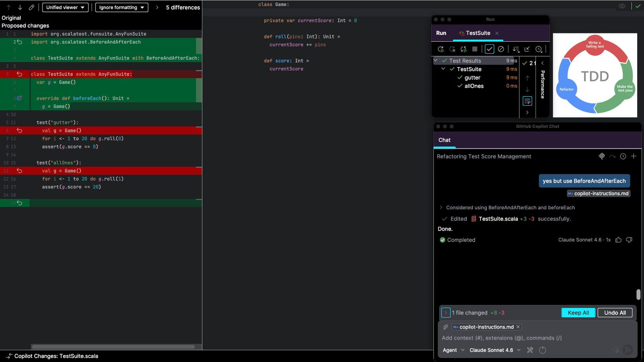Give thumbs up to Copilot response
The image size is (644, 362).
point(618,240)
